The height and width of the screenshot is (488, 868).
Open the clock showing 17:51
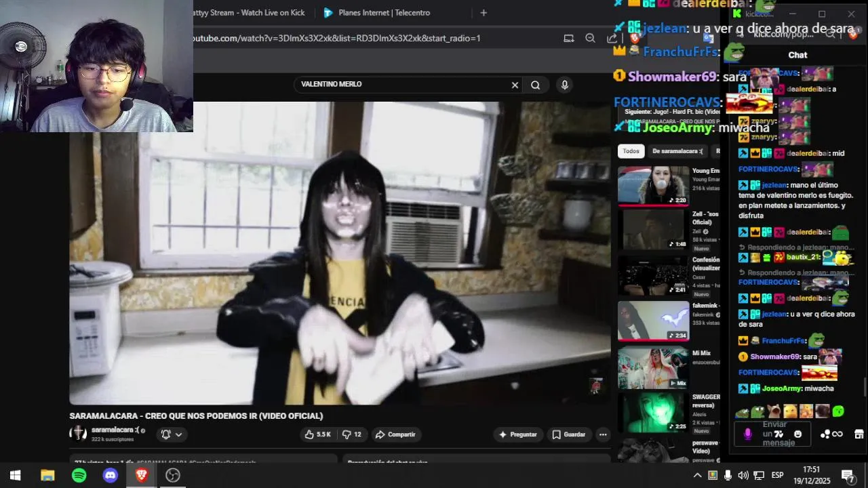pyautogui.click(x=812, y=475)
